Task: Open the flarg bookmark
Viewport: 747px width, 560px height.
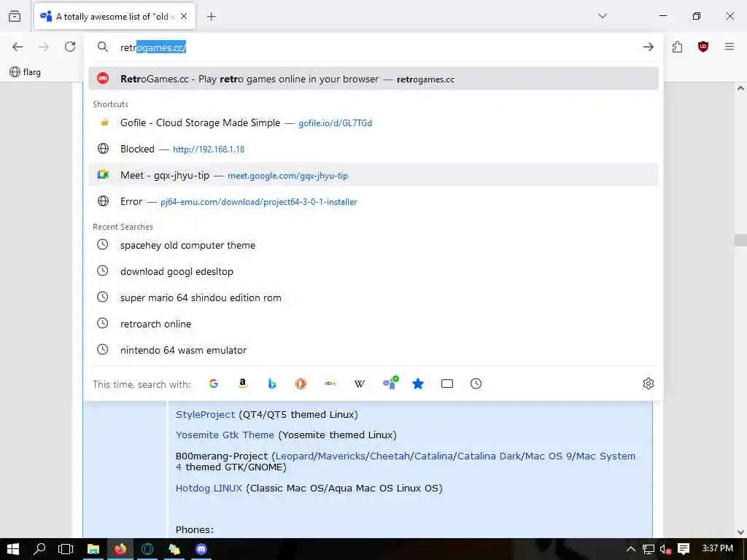Action: (x=26, y=72)
